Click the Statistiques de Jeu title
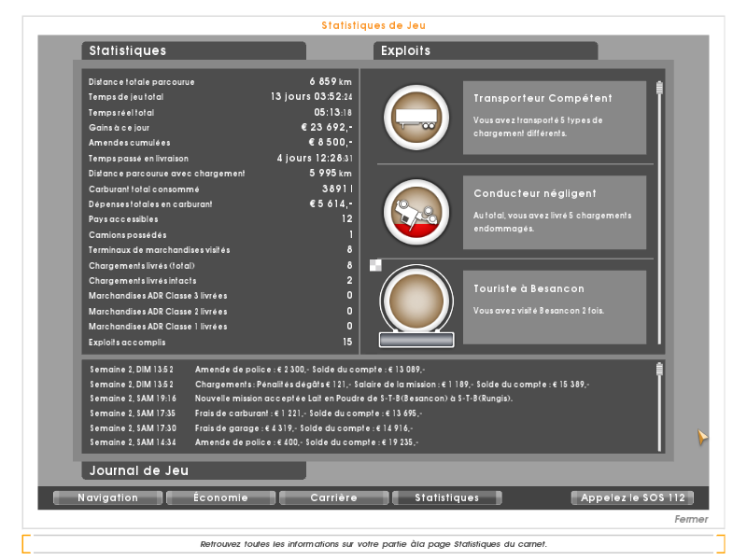Screen dimensions: 747x560 point(373,25)
